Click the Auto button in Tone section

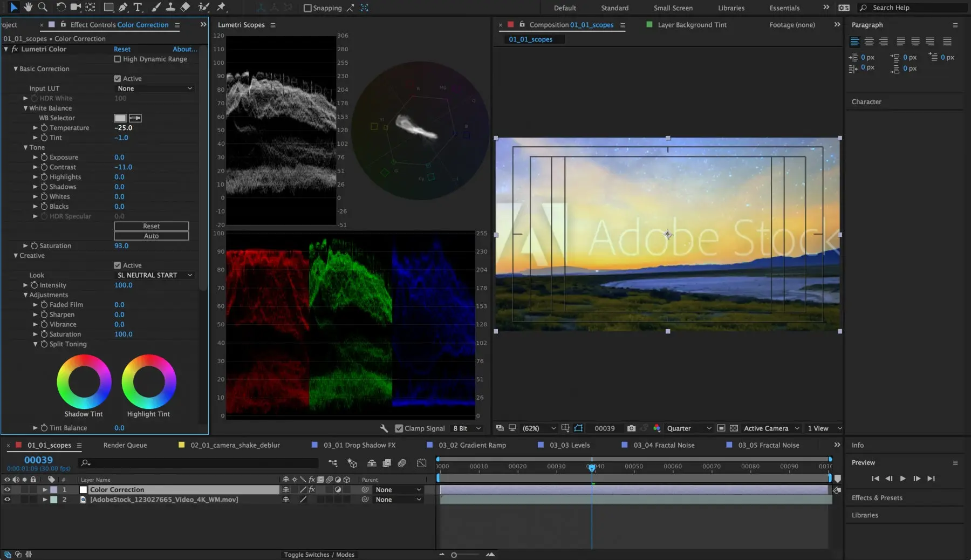tap(151, 236)
